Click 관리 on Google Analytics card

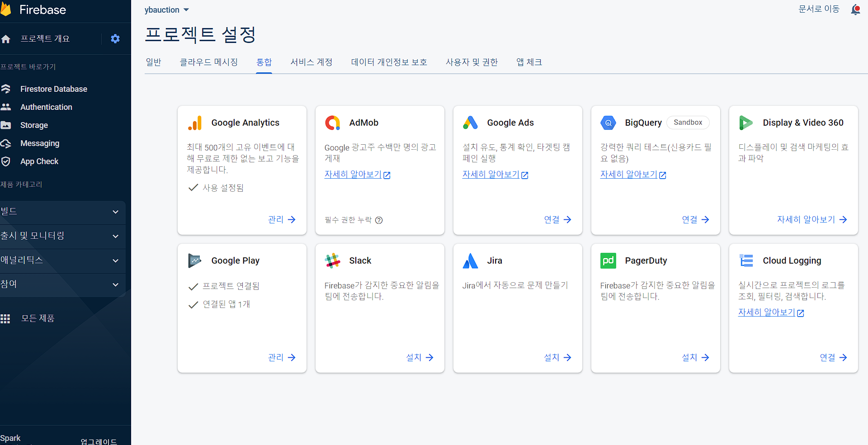tap(282, 219)
